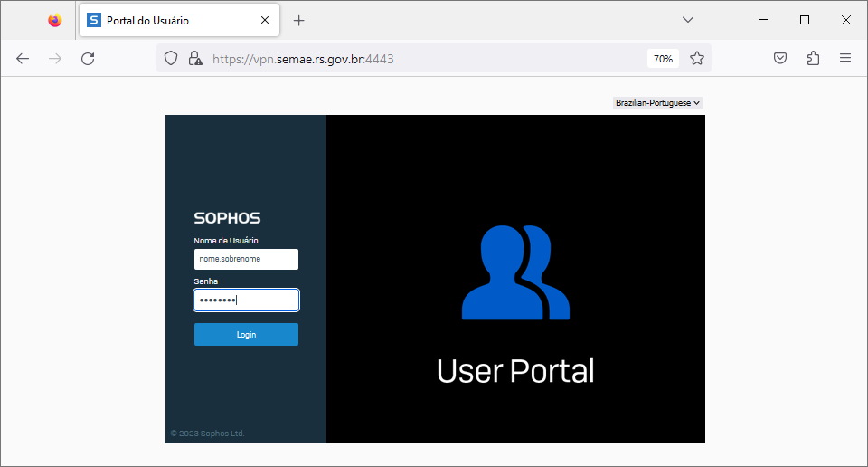Save page to Pocket
Screen dimensions: 868x467
[x=780, y=58]
